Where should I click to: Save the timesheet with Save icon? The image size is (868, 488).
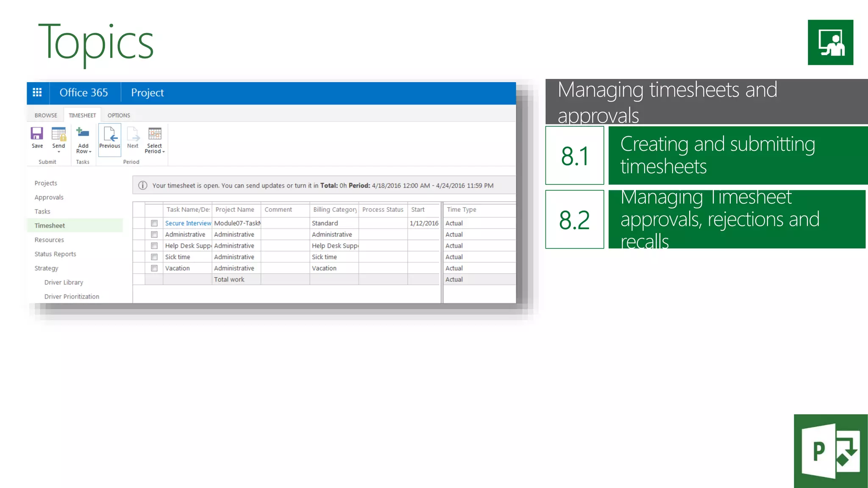click(x=37, y=133)
